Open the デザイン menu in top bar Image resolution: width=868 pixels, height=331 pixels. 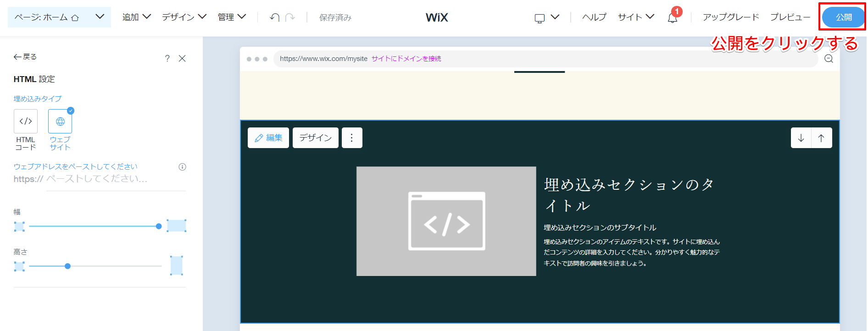pyautogui.click(x=184, y=17)
